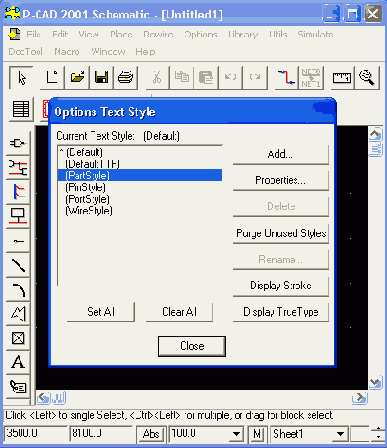Activate the magnifier zoom tool
The height and width of the screenshot is (448, 387).
click(367, 78)
